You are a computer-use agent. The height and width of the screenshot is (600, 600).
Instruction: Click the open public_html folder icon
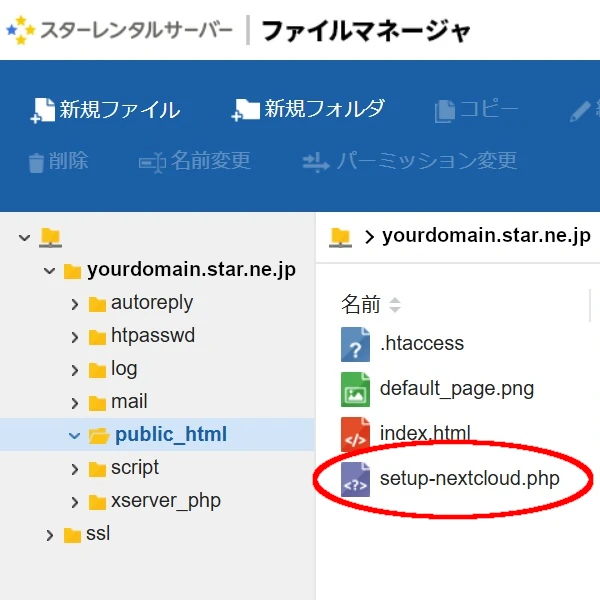pyautogui.click(x=99, y=436)
